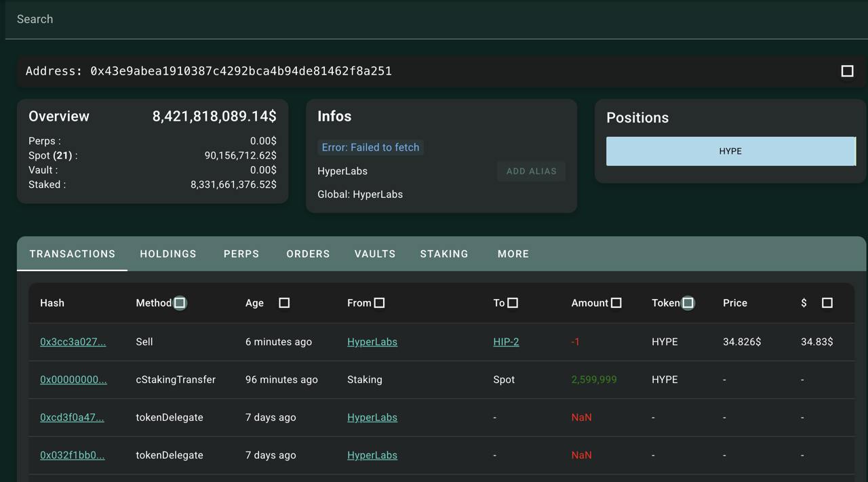Open the Staking tab

click(444, 254)
